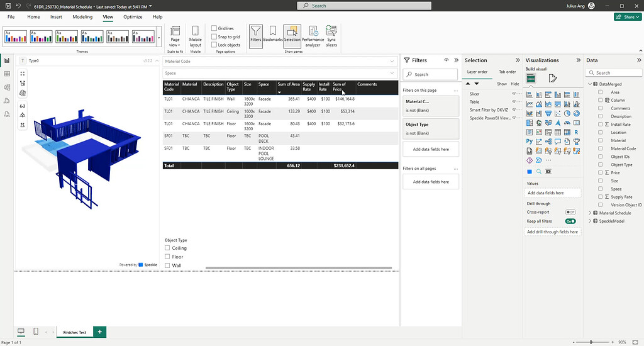Switch to Model view in left sidebar

coord(7,87)
